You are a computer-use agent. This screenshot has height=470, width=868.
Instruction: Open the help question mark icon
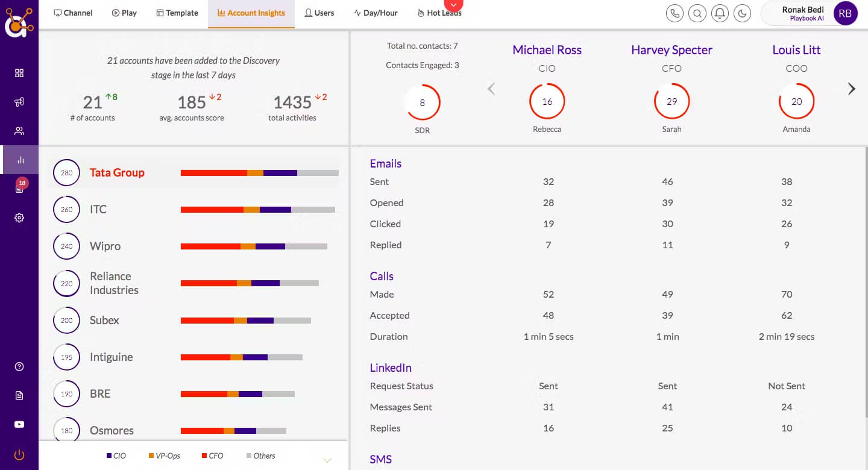click(x=19, y=366)
